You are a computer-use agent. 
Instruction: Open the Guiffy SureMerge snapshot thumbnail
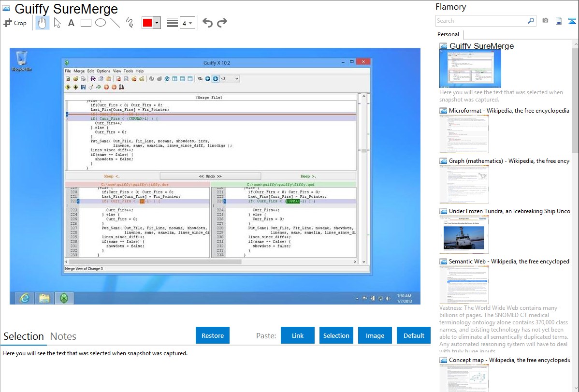[470, 69]
